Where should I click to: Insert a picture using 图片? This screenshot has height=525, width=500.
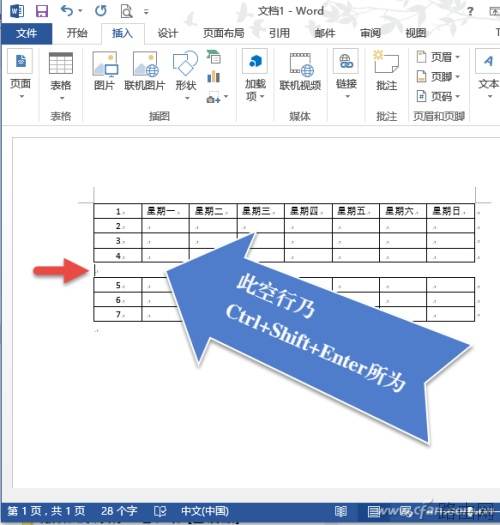[x=104, y=71]
